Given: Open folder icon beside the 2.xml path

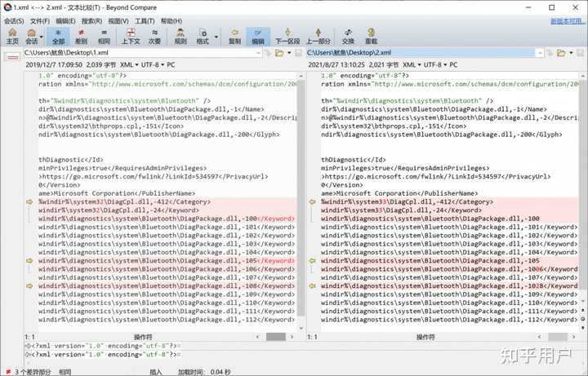Looking at the screenshot, I should 561,53.
